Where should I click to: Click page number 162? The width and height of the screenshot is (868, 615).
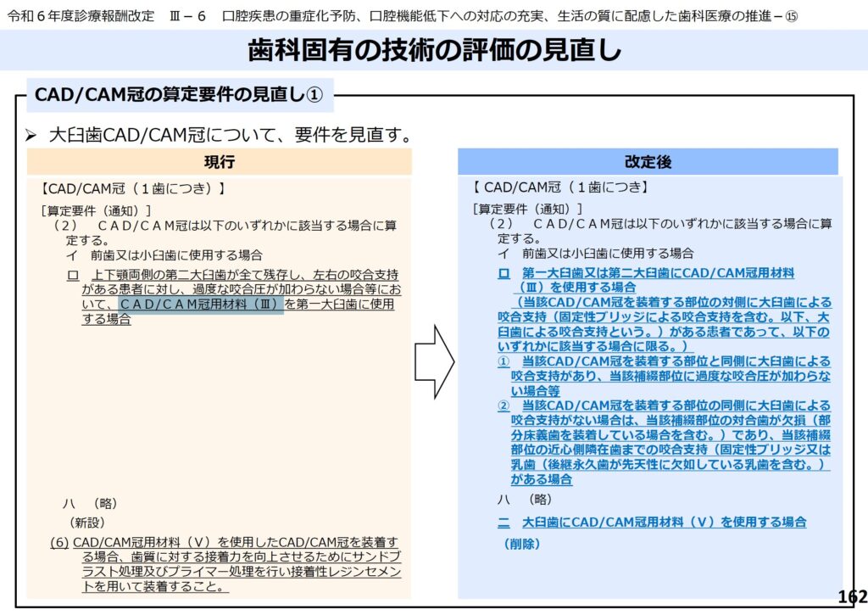[x=850, y=596]
